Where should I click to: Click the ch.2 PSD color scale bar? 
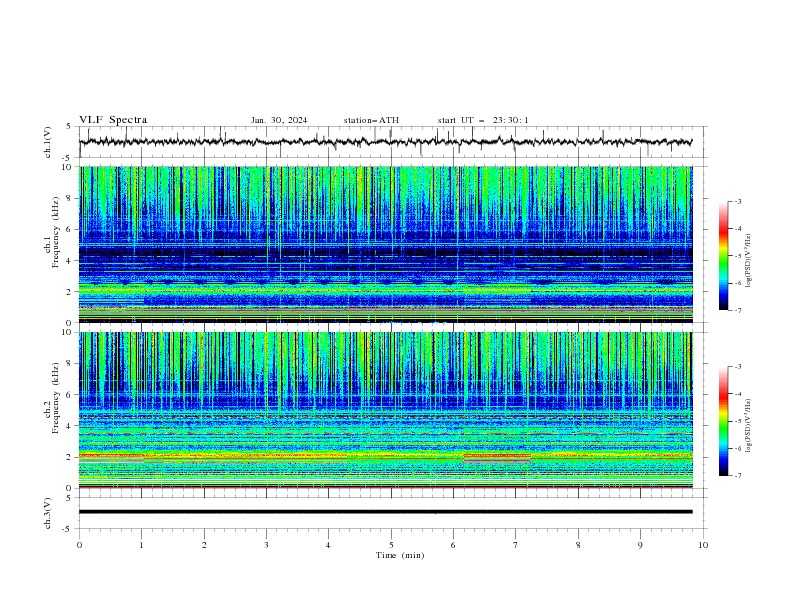[x=723, y=421]
